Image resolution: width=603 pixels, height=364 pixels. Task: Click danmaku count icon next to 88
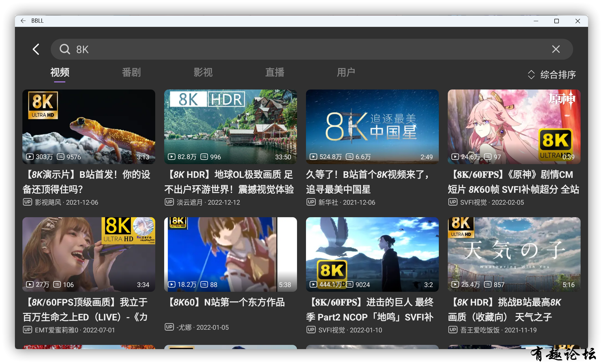click(x=204, y=284)
